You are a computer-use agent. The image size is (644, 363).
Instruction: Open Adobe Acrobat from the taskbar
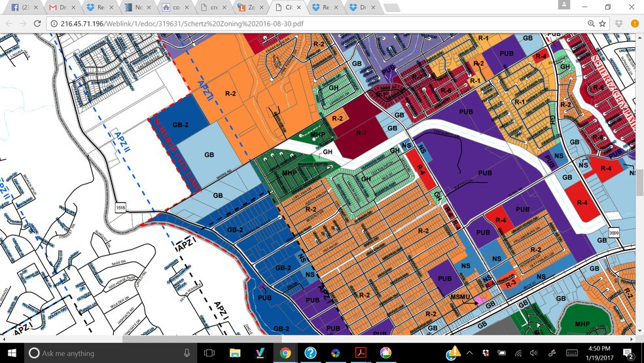(360, 353)
